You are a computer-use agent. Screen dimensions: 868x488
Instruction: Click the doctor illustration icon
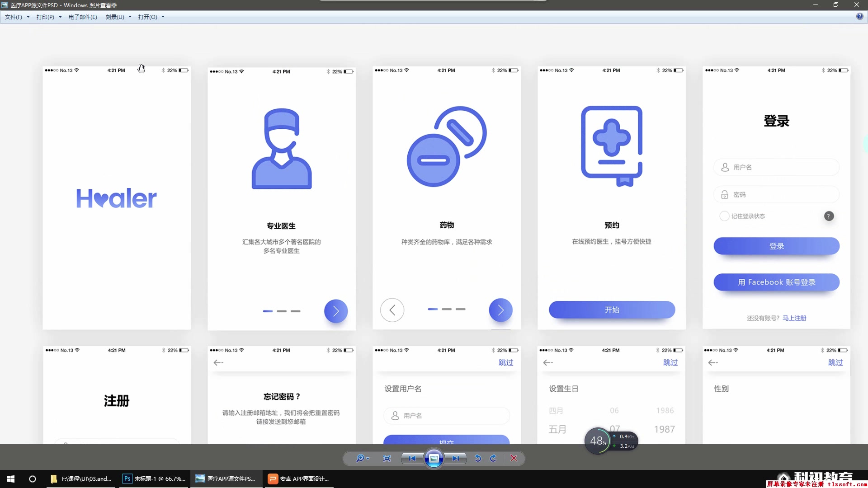click(x=282, y=149)
